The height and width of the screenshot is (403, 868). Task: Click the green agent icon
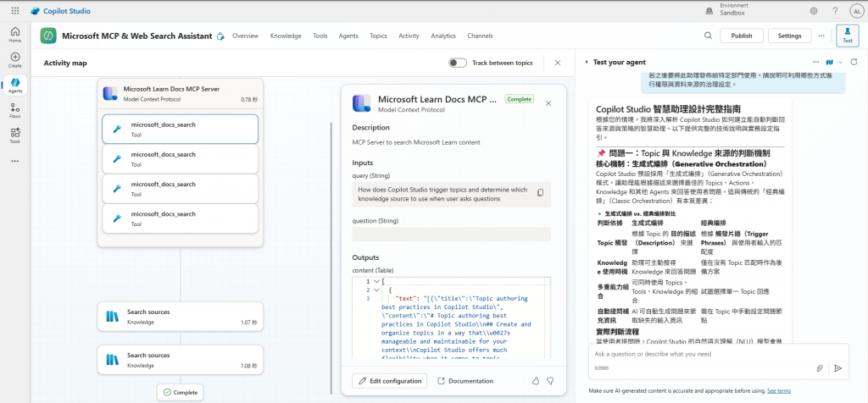[x=48, y=36]
